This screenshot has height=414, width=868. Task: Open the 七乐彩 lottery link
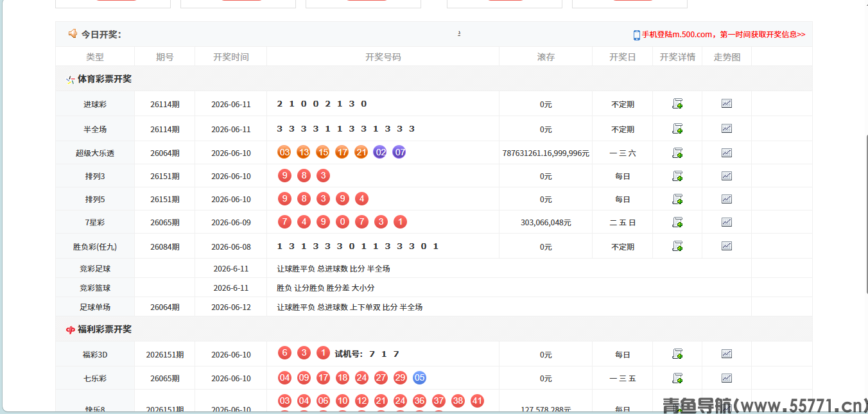pos(95,379)
